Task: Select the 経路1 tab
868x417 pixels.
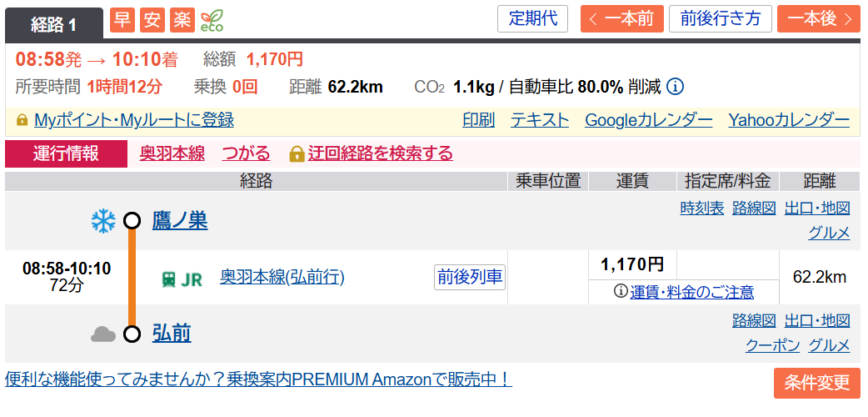Action: (x=54, y=23)
